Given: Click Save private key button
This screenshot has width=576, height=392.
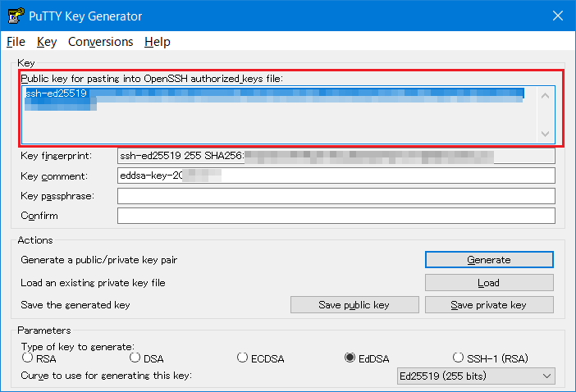Looking at the screenshot, I should click(489, 305).
